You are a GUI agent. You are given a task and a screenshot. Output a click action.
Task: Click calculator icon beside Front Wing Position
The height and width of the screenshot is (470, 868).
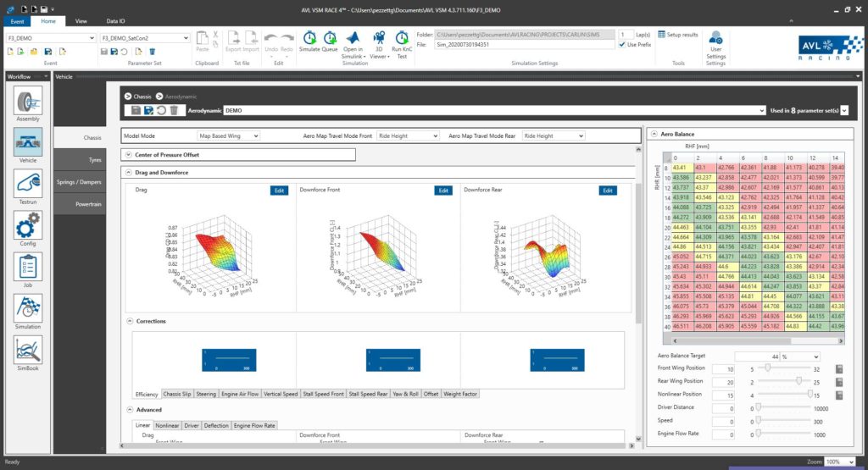tap(839, 369)
